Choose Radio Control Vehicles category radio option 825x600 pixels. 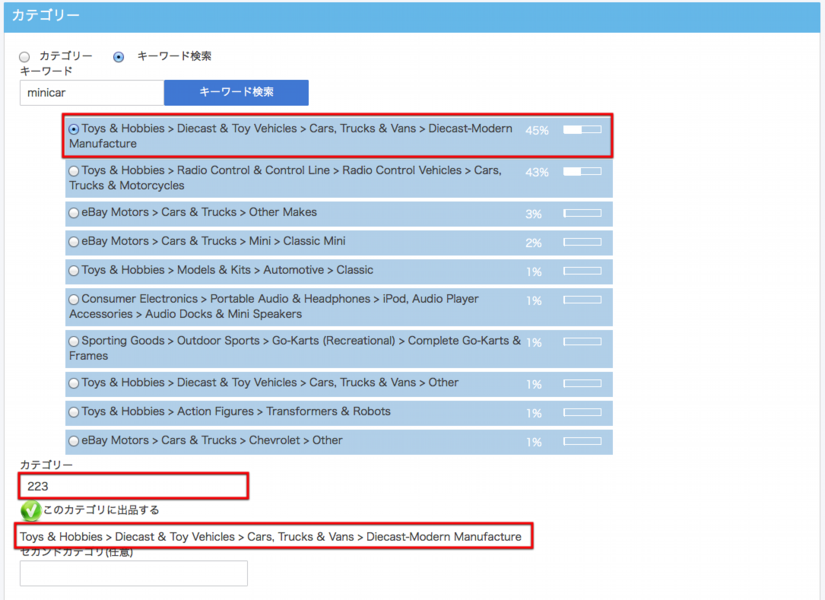coord(74,171)
